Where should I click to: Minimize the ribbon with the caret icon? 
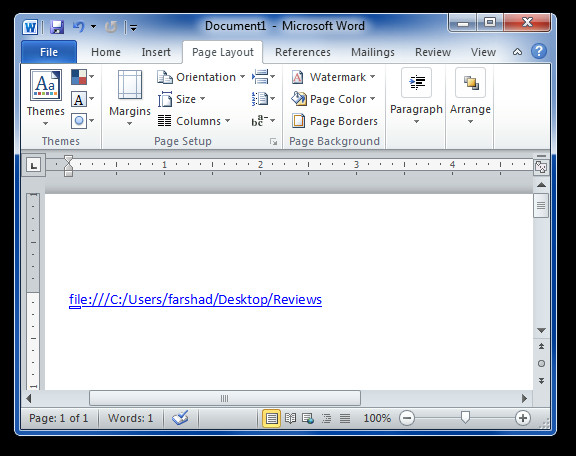pyautogui.click(x=517, y=52)
